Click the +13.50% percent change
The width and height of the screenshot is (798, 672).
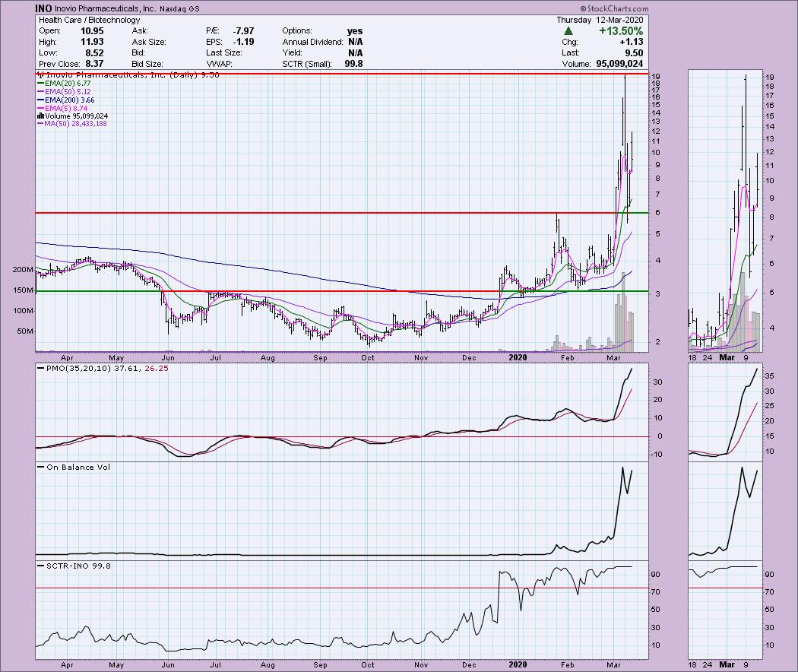click(x=621, y=31)
